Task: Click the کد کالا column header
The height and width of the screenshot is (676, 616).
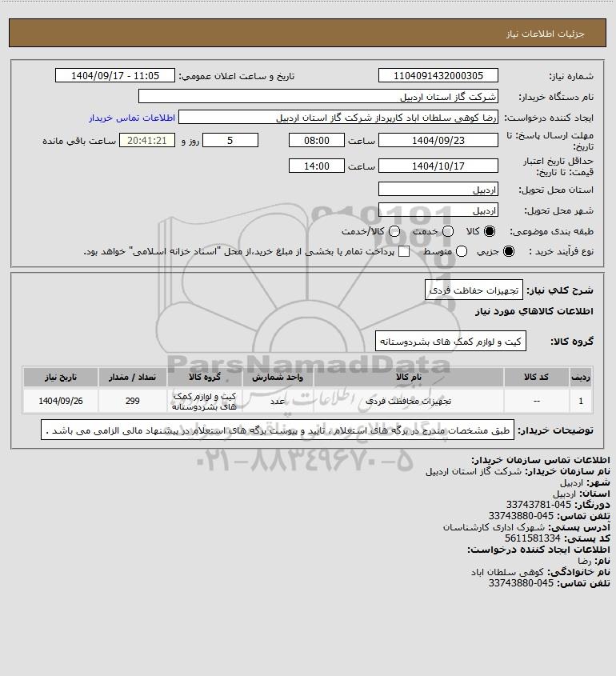Action: tap(536, 378)
